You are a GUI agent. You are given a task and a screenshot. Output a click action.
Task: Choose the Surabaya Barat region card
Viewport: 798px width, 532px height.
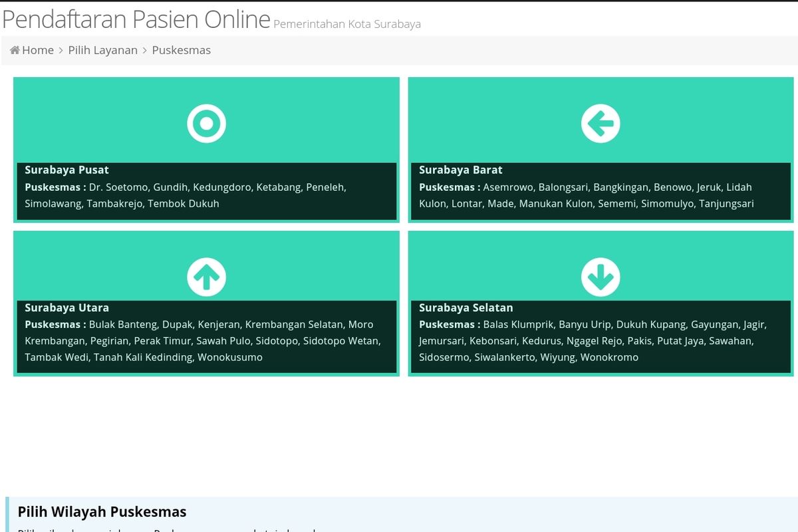coord(600,149)
